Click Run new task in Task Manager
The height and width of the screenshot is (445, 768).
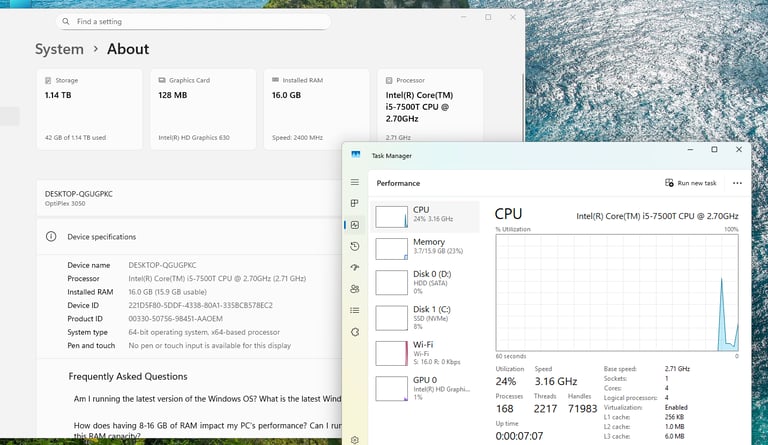[x=691, y=183]
